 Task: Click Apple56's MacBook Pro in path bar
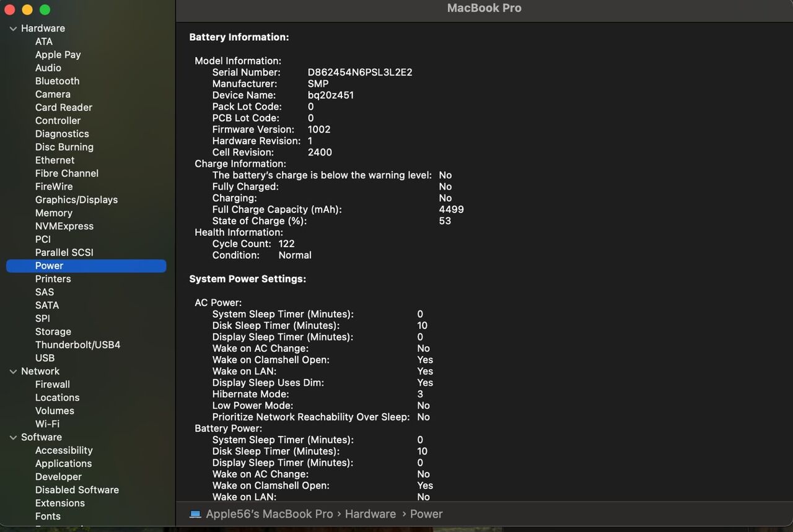pos(269,514)
